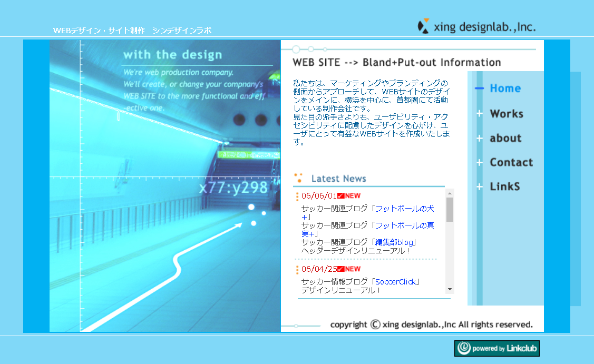This screenshot has width=594, height=364.
Task: Click the plus icon beside Contact
Action: tap(479, 163)
